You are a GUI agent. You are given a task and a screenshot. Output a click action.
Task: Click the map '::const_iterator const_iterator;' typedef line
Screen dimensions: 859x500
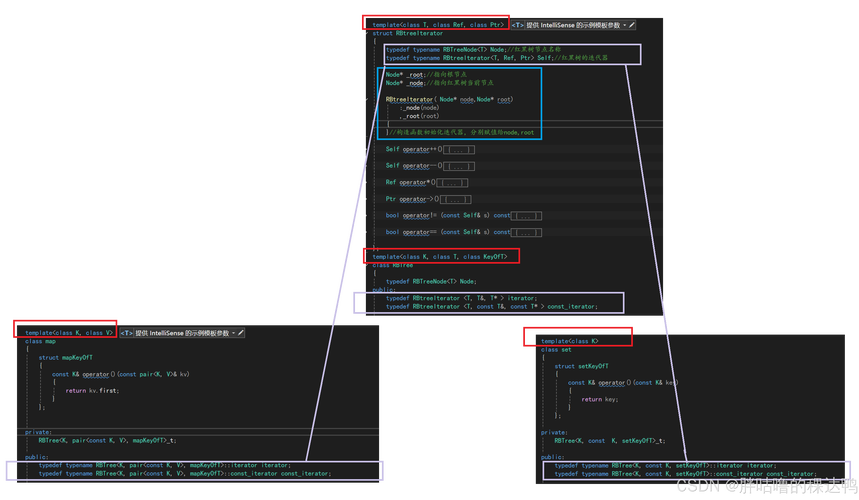tap(185, 474)
